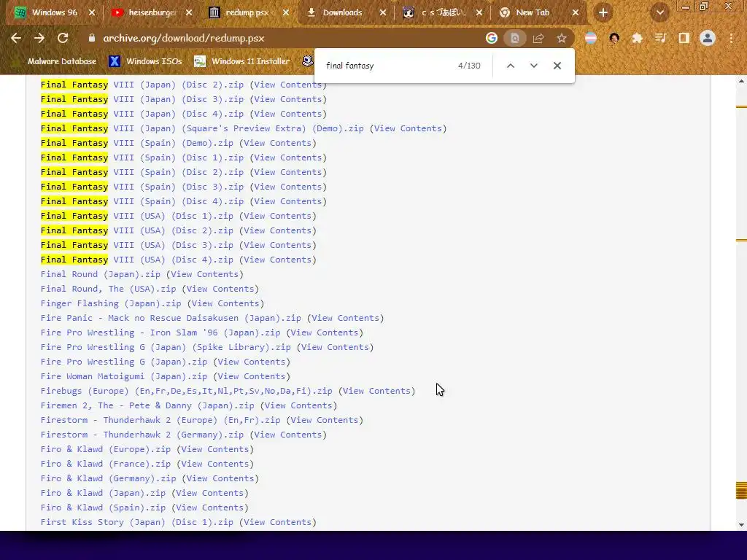Viewport: 747px width, 560px height.
Task: Go forward to the next page
Action: tap(39, 38)
